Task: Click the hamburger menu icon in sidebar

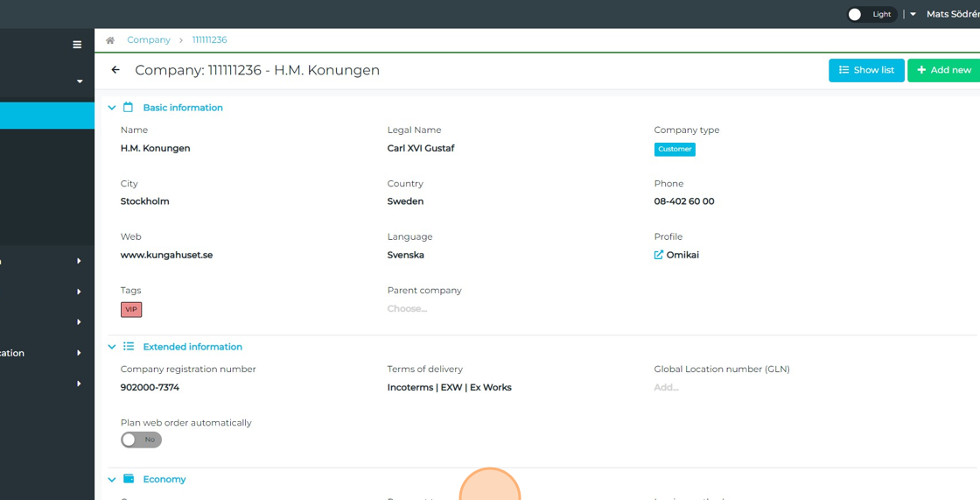Action: 77,45
